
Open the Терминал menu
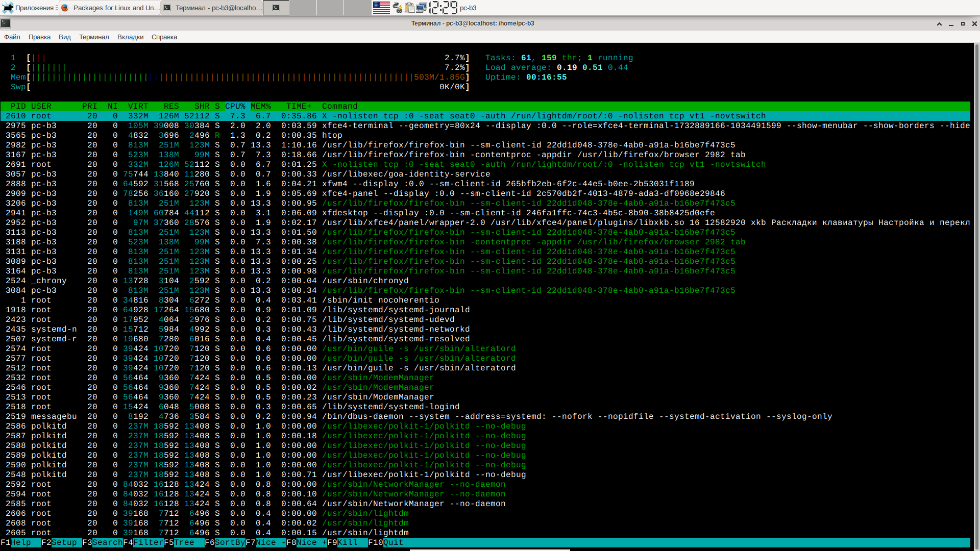pos(94,37)
